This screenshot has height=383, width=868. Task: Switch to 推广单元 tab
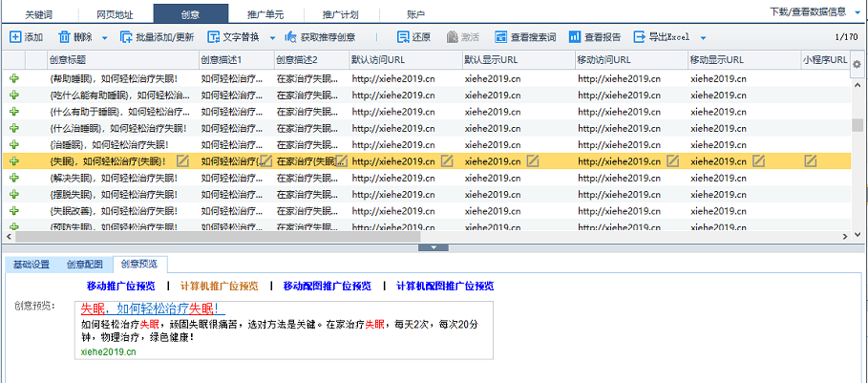coord(265,14)
